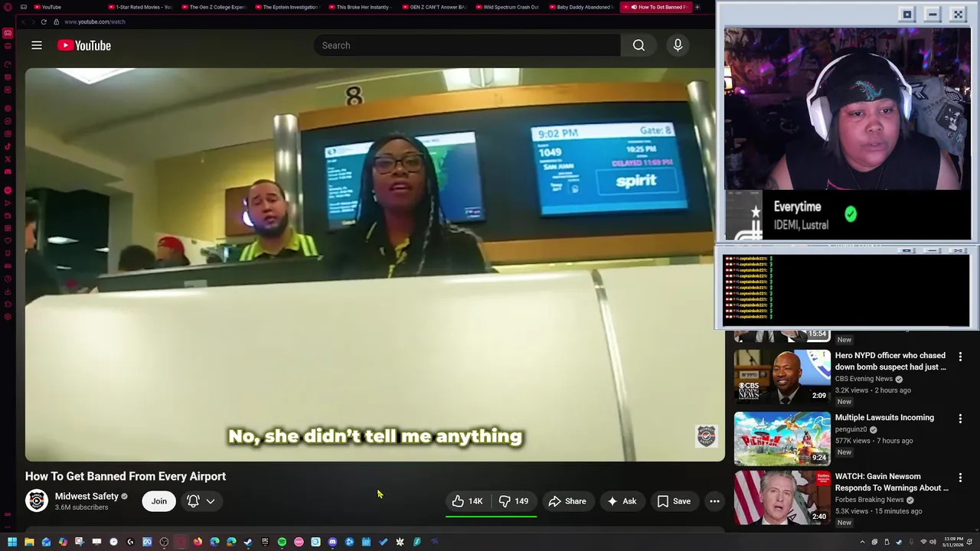Dislike the video with 149 dislikes
The width and height of the screenshot is (980, 551).
coord(514,501)
